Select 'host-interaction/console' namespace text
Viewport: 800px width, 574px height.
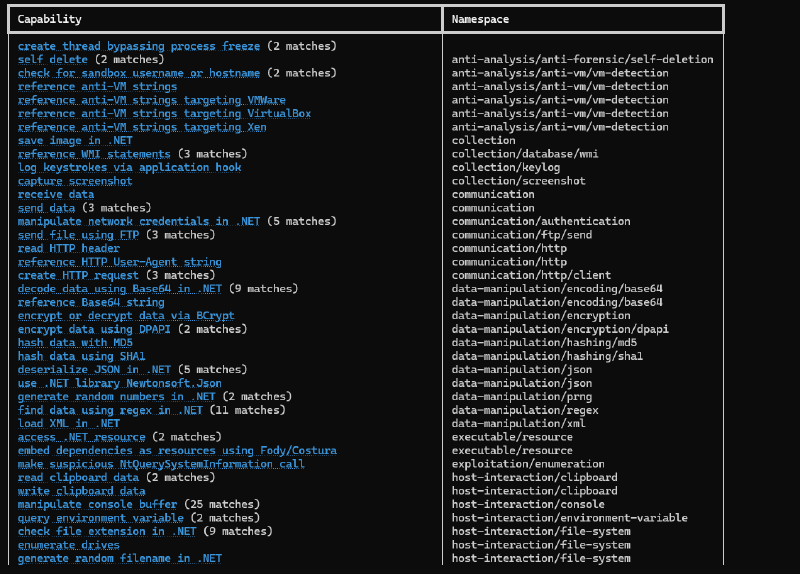coord(528,505)
